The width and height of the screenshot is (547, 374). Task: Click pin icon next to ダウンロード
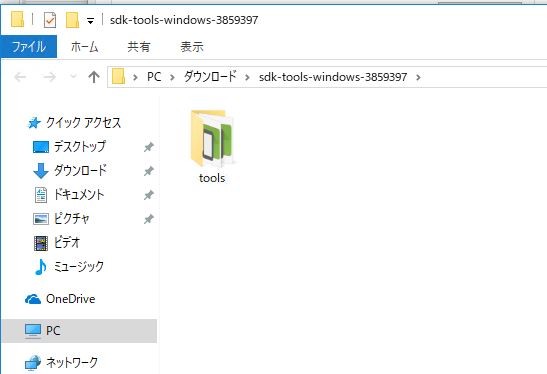pos(149,171)
